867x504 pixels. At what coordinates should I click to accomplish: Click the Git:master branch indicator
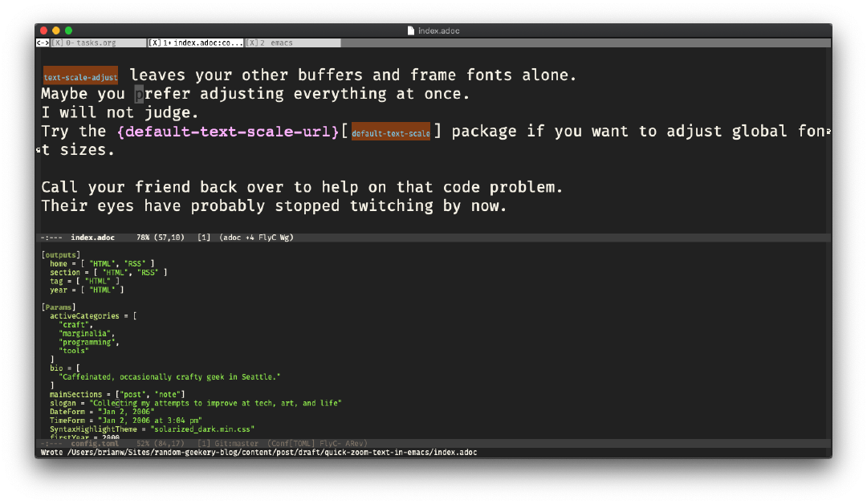pyautogui.click(x=236, y=442)
